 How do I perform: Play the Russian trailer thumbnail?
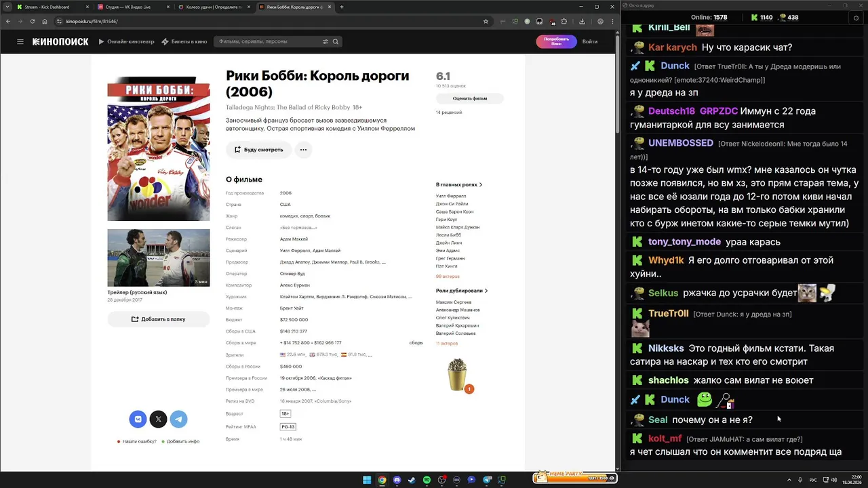(x=159, y=258)
